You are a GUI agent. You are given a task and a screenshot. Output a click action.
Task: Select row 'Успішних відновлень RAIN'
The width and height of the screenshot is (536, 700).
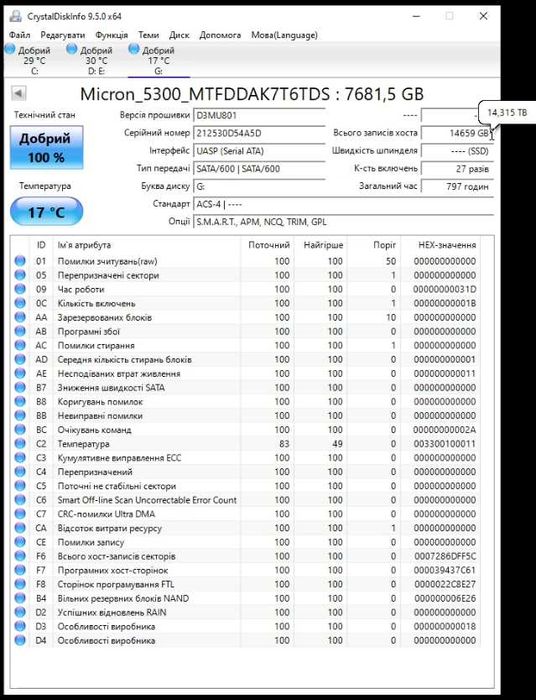(x=245, y=612)
